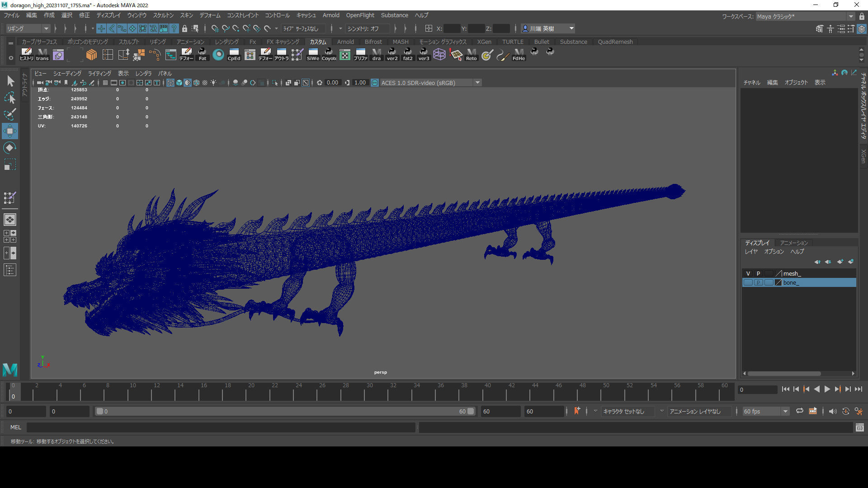Jump to end of playback range
The width and height of the screenshot is (868, 488).
[859, 389]
